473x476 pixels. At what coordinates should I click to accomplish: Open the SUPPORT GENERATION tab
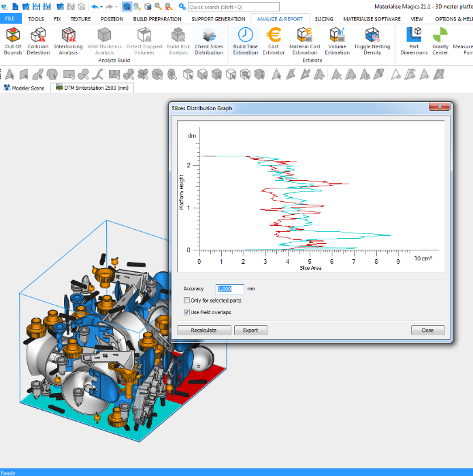point(218,19)
